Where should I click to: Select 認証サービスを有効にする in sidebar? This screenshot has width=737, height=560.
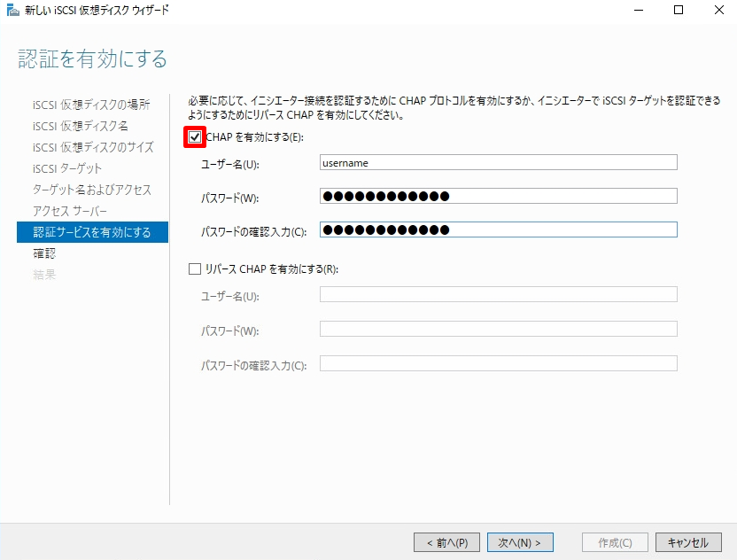coord(93,232)
